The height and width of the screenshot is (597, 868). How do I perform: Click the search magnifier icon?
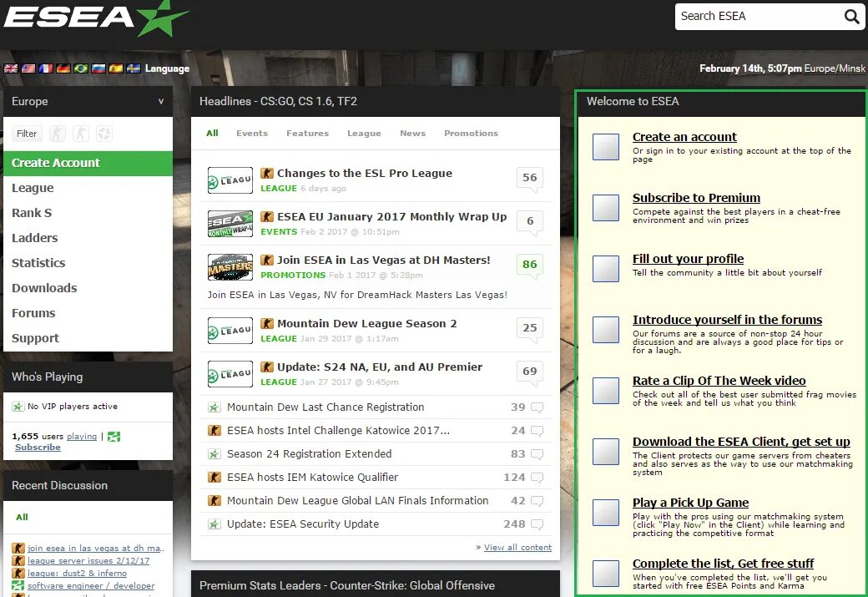(850, 16)
